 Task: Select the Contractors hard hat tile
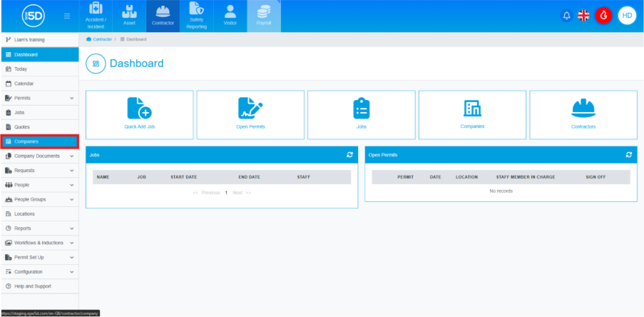583,114
